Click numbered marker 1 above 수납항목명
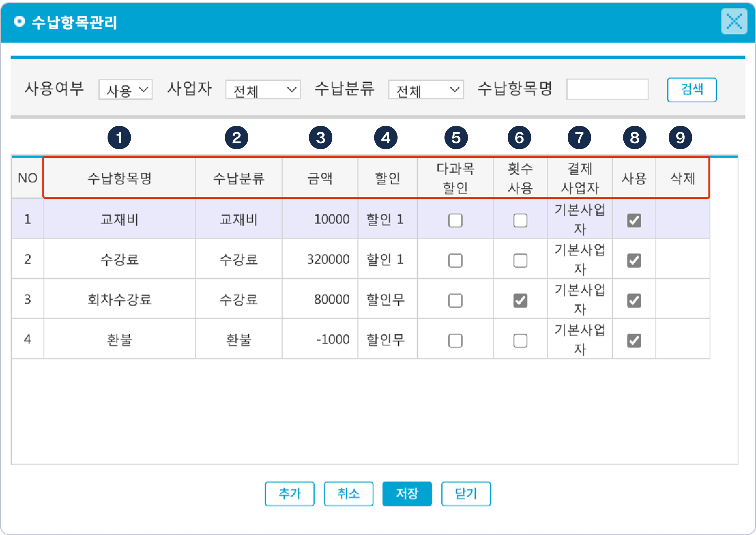This screenshot has width=756, height=535. 119,138
